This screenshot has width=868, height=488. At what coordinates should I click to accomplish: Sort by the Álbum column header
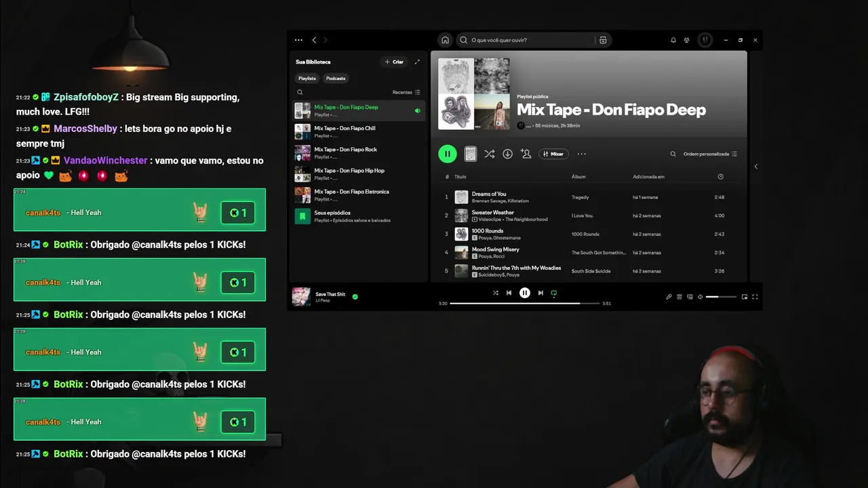(578, 177)
